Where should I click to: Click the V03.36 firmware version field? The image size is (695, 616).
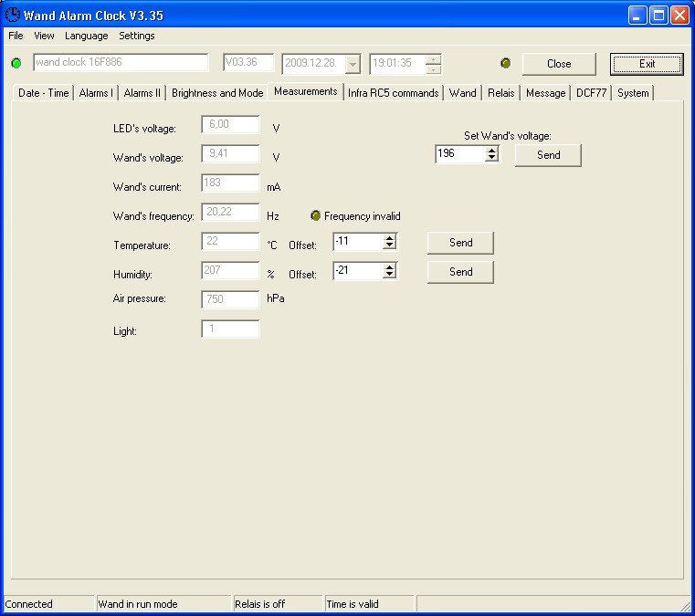point(248,62)
